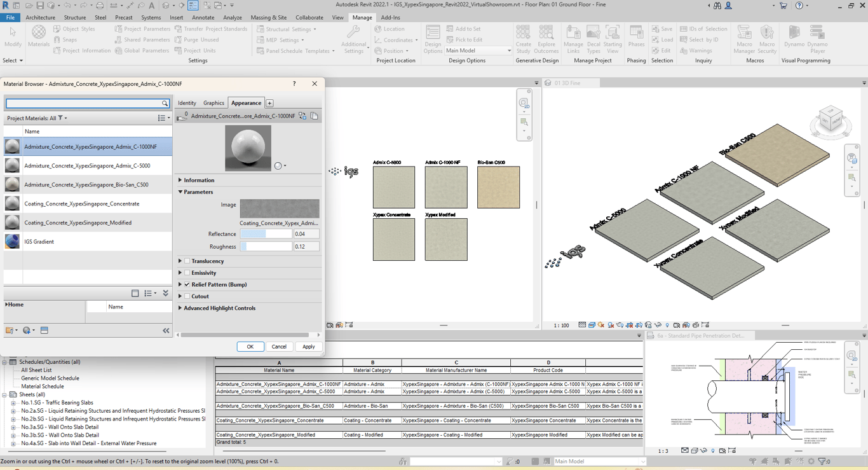
Task: Click the ViewCube in the 3D view
Action: pos(831,120)
